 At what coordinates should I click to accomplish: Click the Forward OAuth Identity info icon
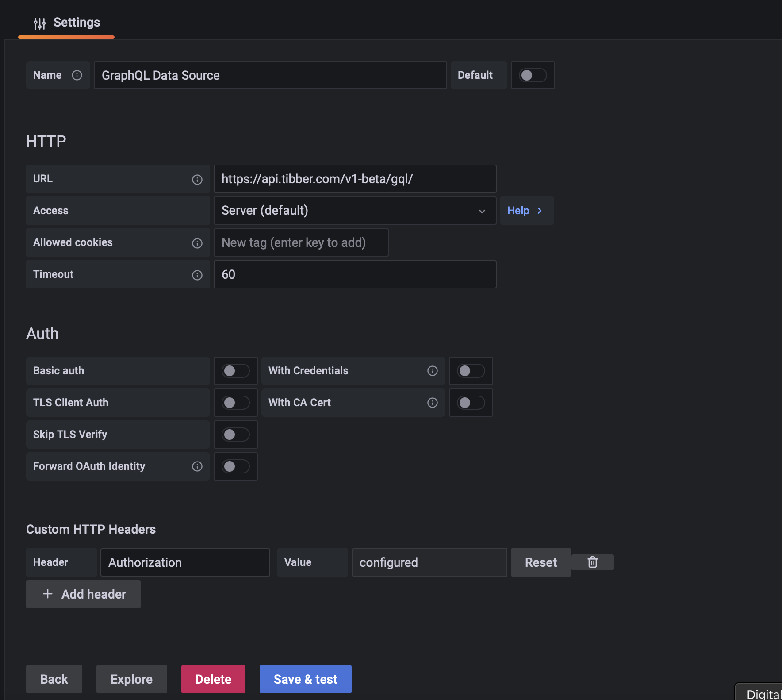point(197,466)
